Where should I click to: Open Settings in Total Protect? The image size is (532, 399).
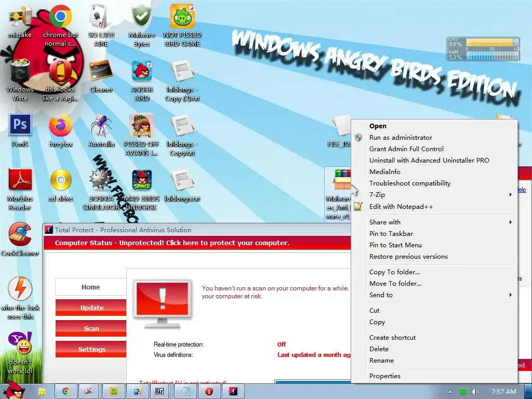[x=91, y=349]
